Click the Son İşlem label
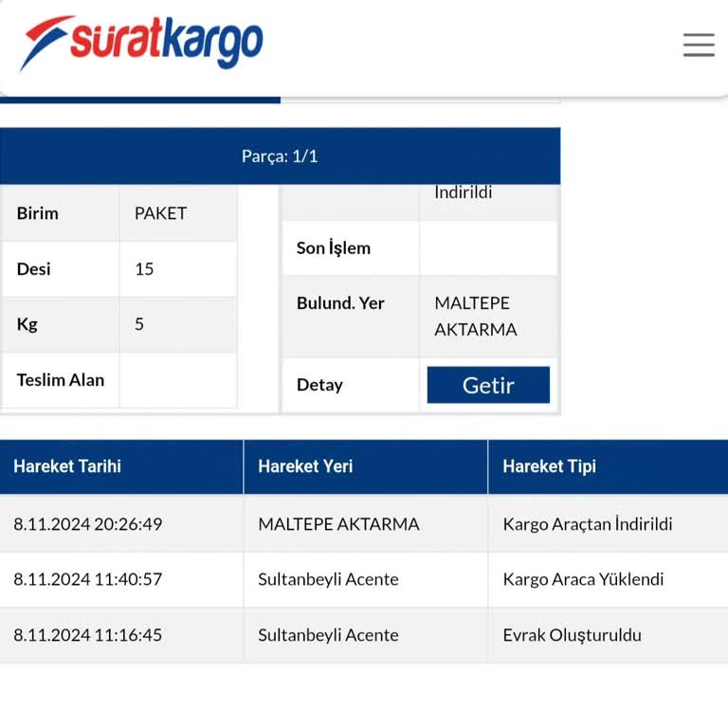The image size is (728, 728). pyautogui.click(x=334, y=248)
